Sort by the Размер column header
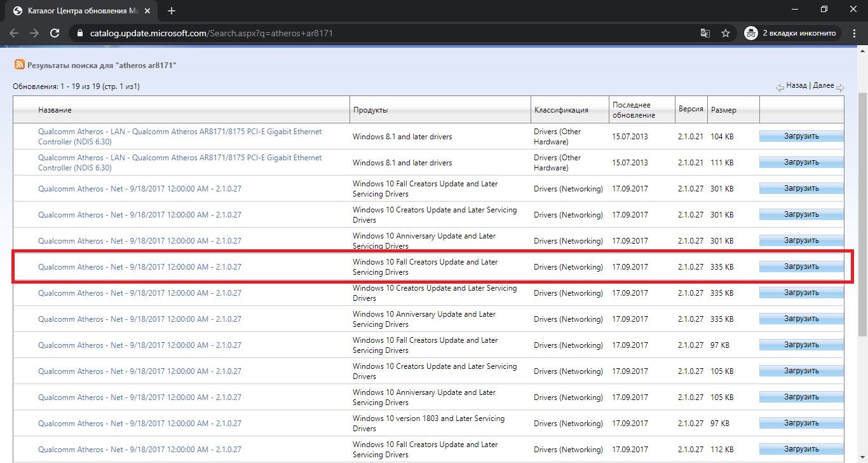Screen dimensions: 868x463 (724, 110)
